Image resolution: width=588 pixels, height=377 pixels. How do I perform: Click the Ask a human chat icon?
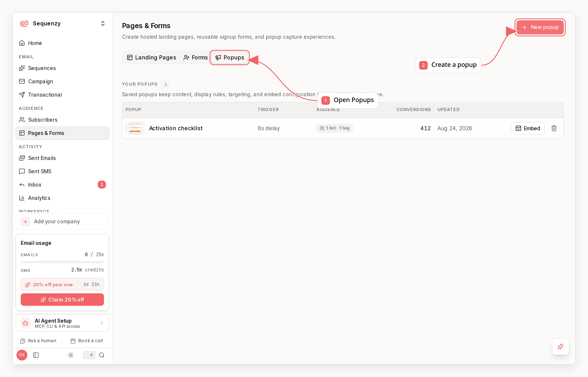tap(22, 341)
